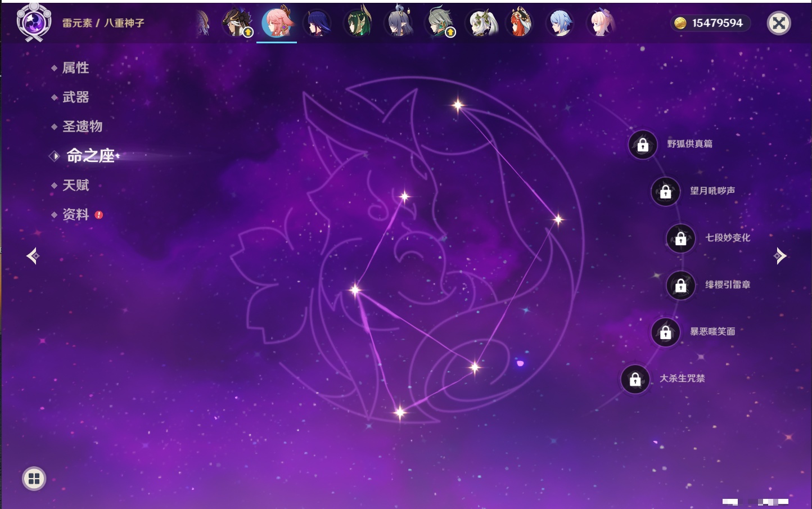The height and width of the screenshot is (509, 812).
Task: Select the pink-haired Yae Miko avatar
Action: click(x=277, y=22)
